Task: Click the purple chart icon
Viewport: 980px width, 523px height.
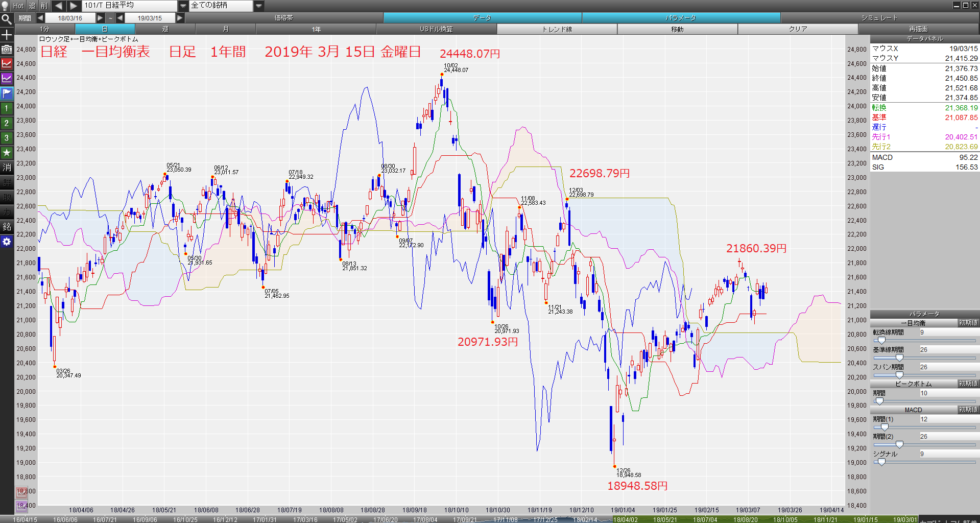Action: 7,79
